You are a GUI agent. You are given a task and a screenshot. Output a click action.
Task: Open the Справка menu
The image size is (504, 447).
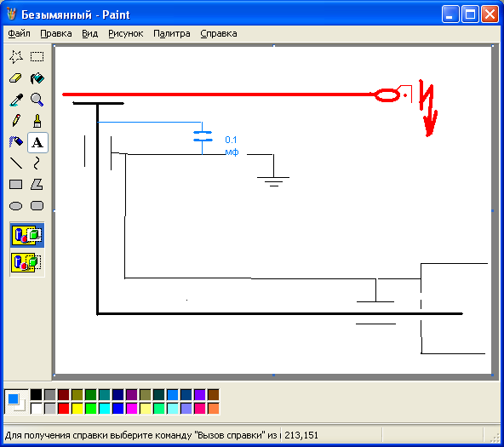pyautogui.click(x=219, y=34)
